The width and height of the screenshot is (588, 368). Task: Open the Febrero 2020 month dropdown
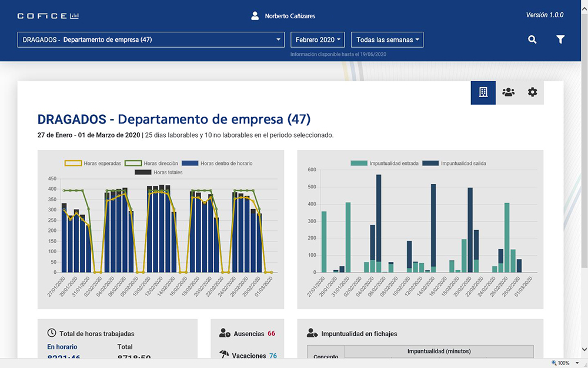pyautogui.click(x=318, y=40)
